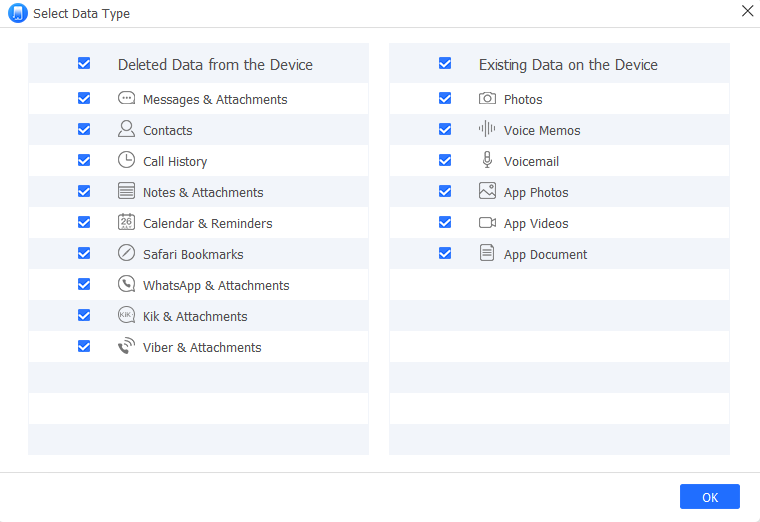Click the "App Document" label
Screen dimensions: 760x522
click(545, 254)
